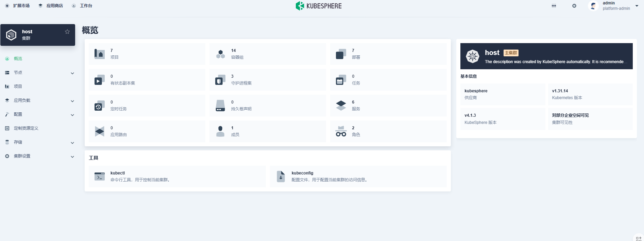Click the host cluster cube icon
644x241 pixels.
11,35
